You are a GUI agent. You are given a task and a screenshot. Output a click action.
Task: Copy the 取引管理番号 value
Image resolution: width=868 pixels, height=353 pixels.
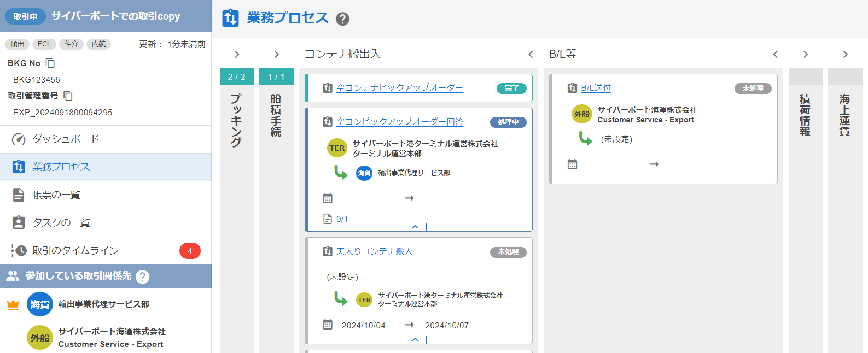click(68, 96)
